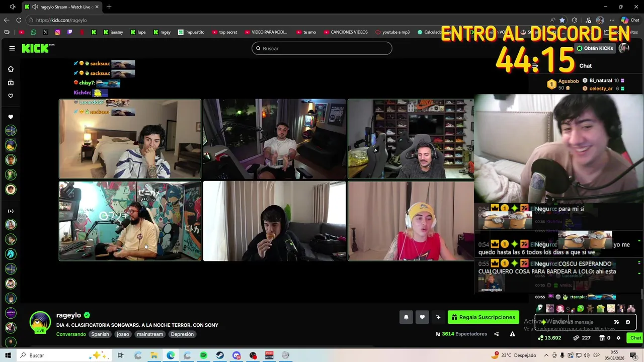
Task: Click the shop counter showing 0
Action: coord(605,338)
